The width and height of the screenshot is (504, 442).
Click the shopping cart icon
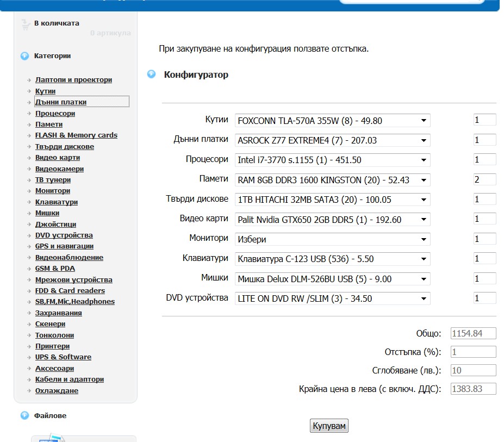(26, 24)
